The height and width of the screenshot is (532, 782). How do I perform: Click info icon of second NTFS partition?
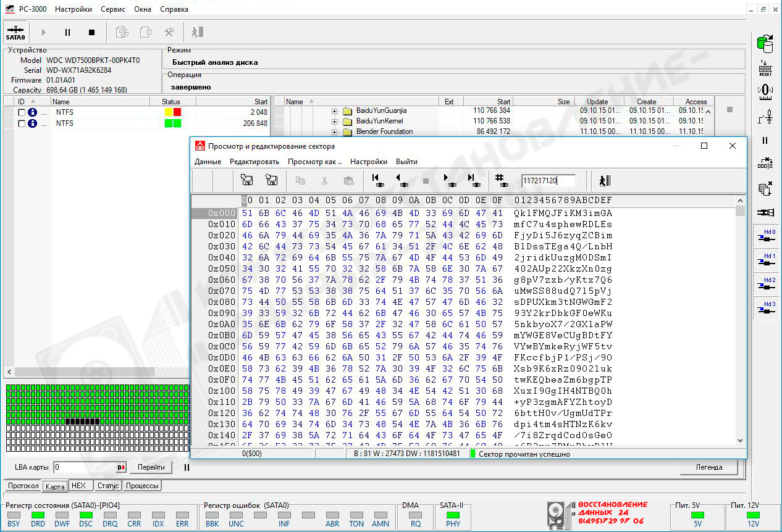click(33, 123)
